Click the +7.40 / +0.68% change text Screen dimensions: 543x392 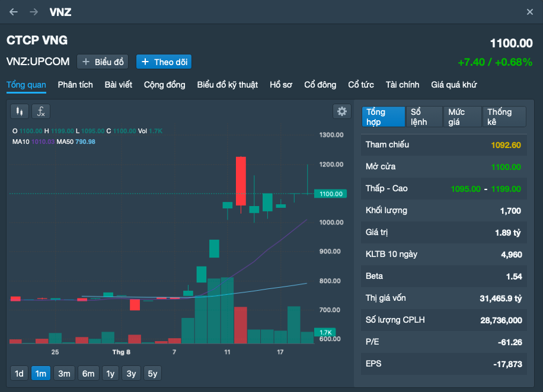495,62
